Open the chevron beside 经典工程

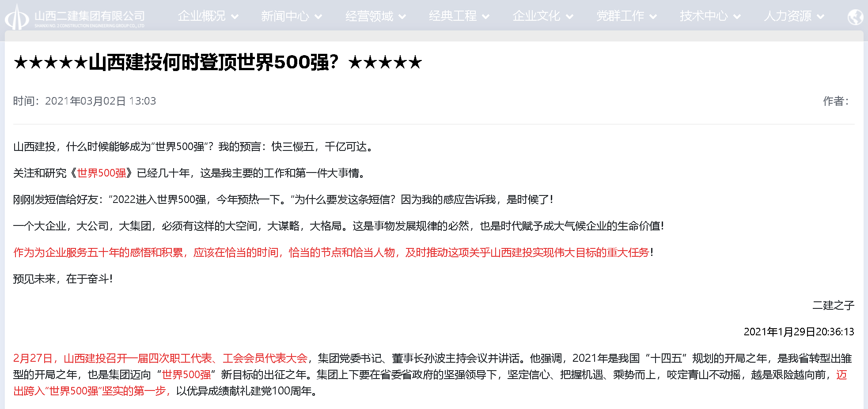coord(486,17)
